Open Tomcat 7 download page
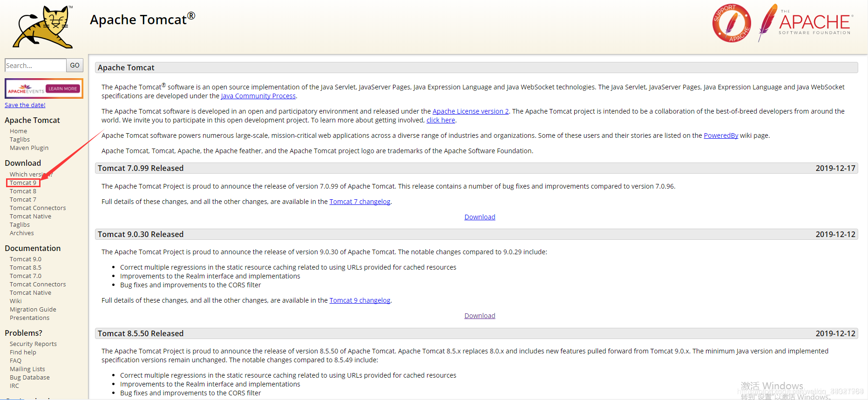 [23, 199]
